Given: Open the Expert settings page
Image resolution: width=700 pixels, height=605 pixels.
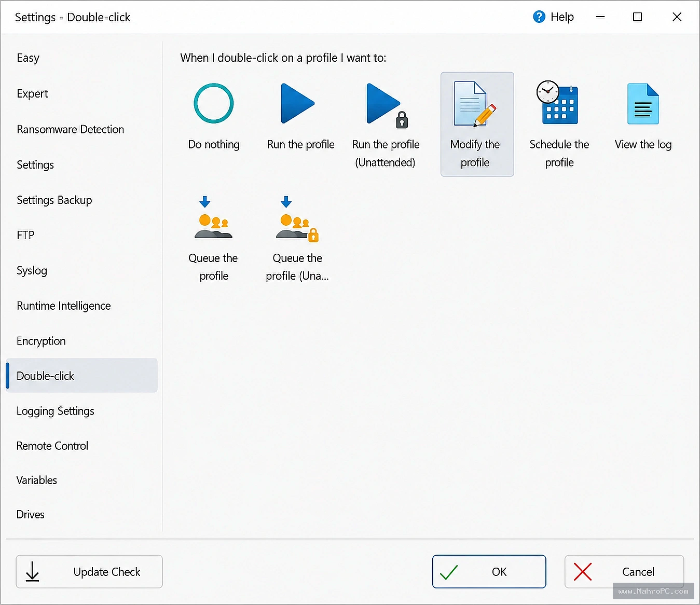Looking at the screenshot, I should pos(81,94).
